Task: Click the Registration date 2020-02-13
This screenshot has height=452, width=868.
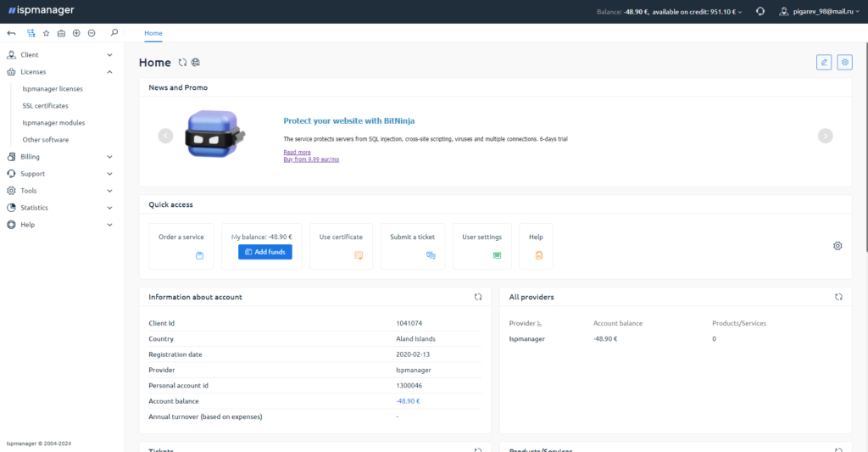Action: [413, 354]
